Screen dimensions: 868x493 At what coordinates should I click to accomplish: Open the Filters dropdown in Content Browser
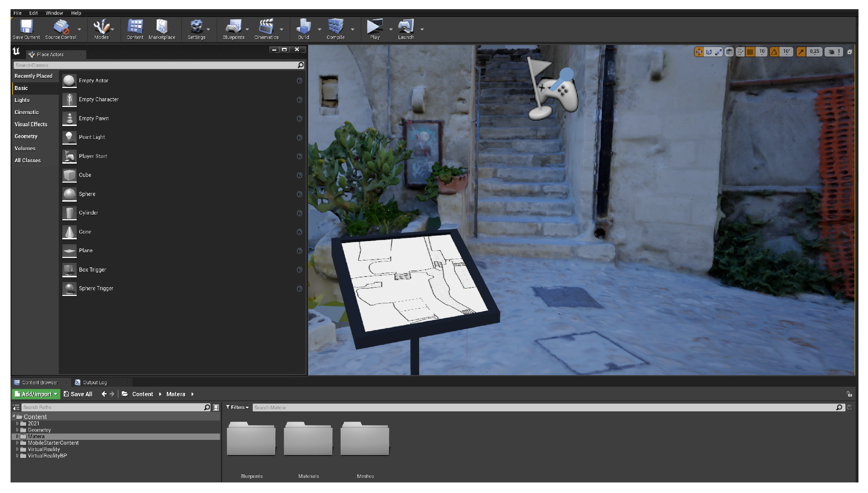tap(237, 407)
